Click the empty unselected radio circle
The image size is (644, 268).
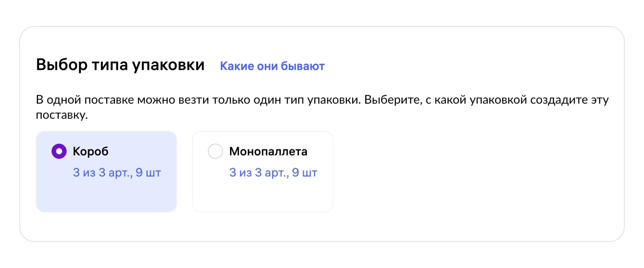pos(215,151)
